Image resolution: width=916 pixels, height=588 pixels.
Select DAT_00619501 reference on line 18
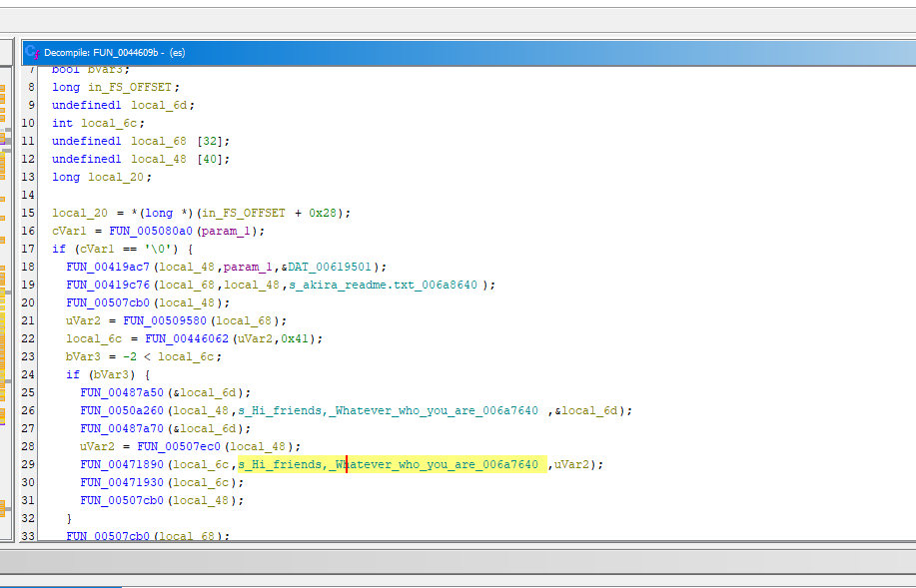[330, 267]
